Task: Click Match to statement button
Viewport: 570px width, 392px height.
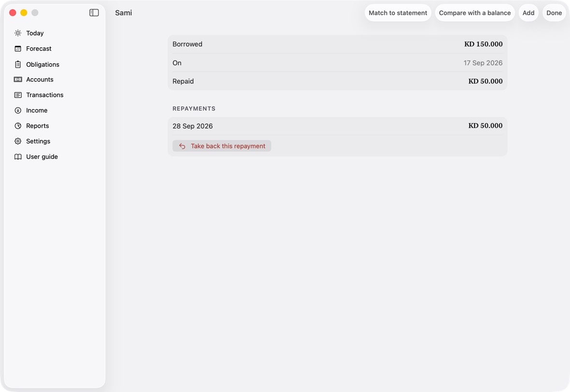Action: point(398,13)
